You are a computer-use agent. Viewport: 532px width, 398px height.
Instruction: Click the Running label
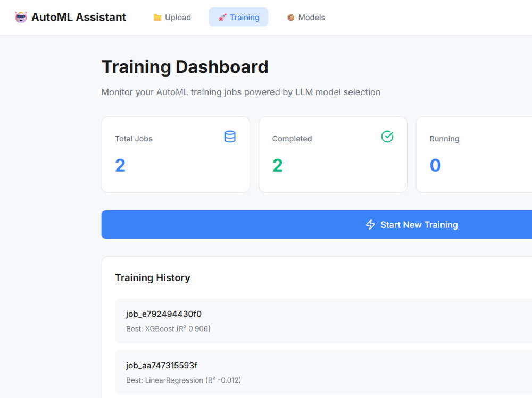[444, 139]
